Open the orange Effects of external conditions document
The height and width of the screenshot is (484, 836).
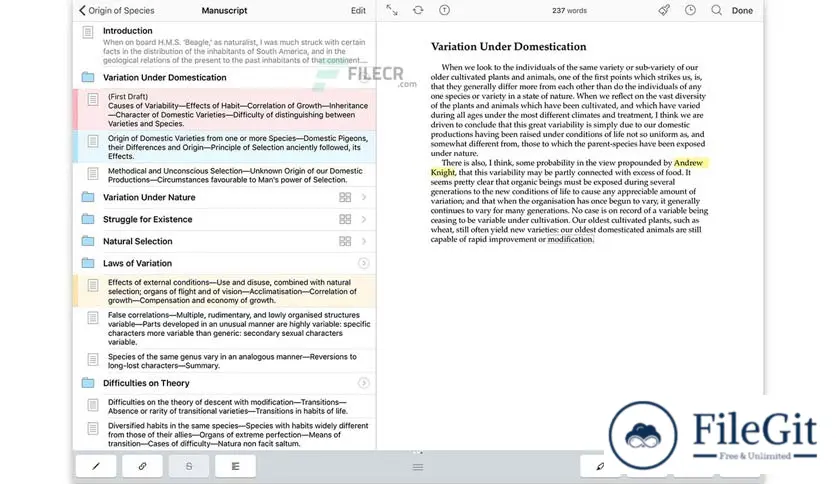[224, 291]
